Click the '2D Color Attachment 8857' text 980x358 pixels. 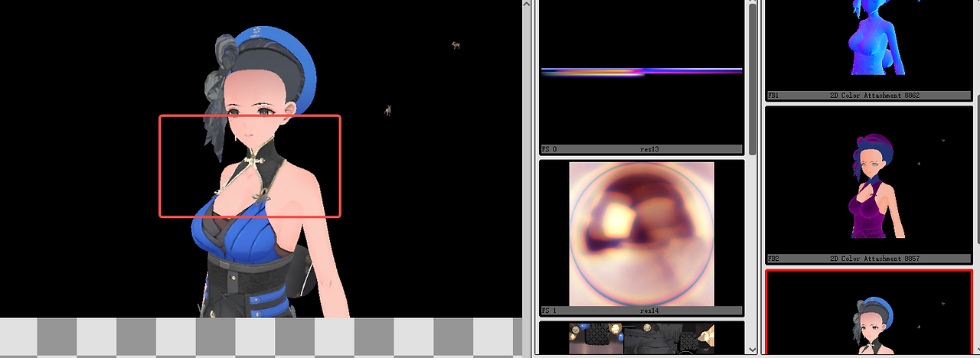pyautogui.click(x=874, y=259)
